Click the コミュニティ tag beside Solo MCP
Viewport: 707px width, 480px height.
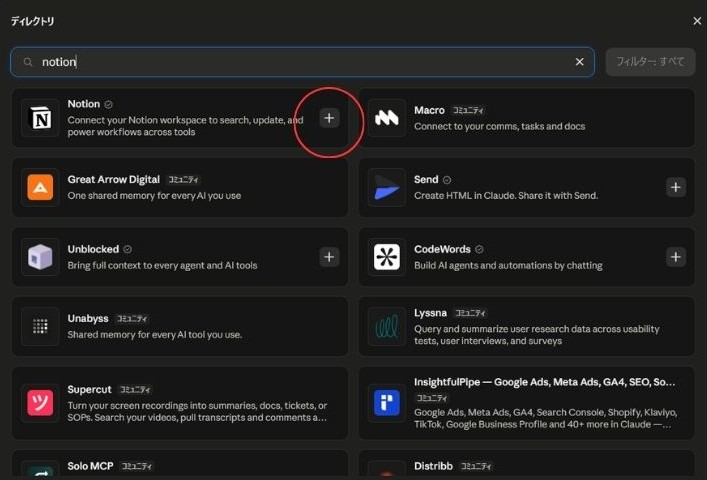[137, 466]
